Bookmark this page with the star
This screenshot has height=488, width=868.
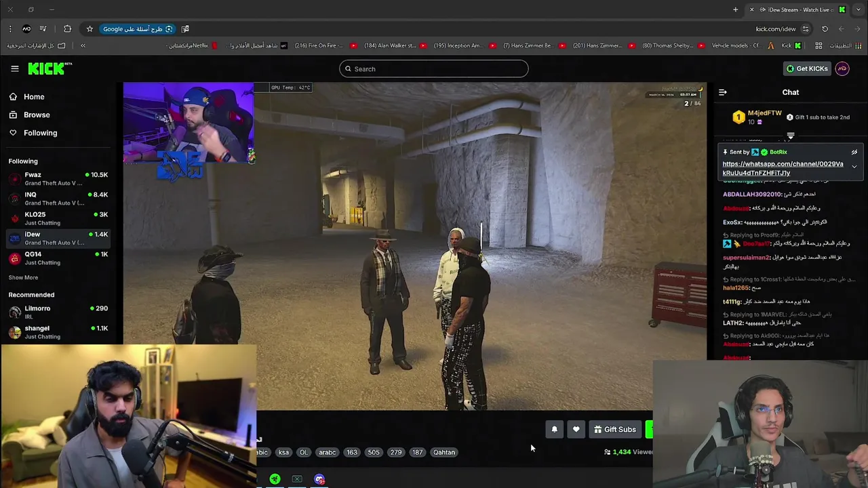coord(90,29)
